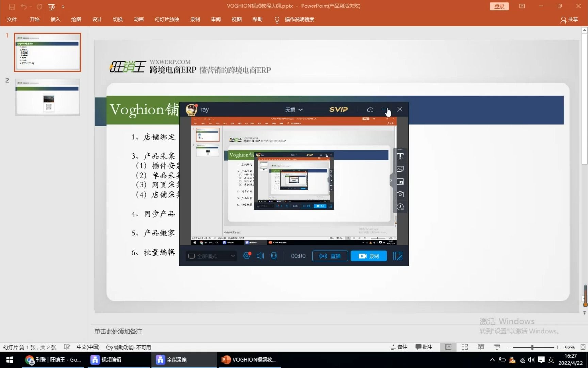Click the zoom in plus button

[557, 347]
